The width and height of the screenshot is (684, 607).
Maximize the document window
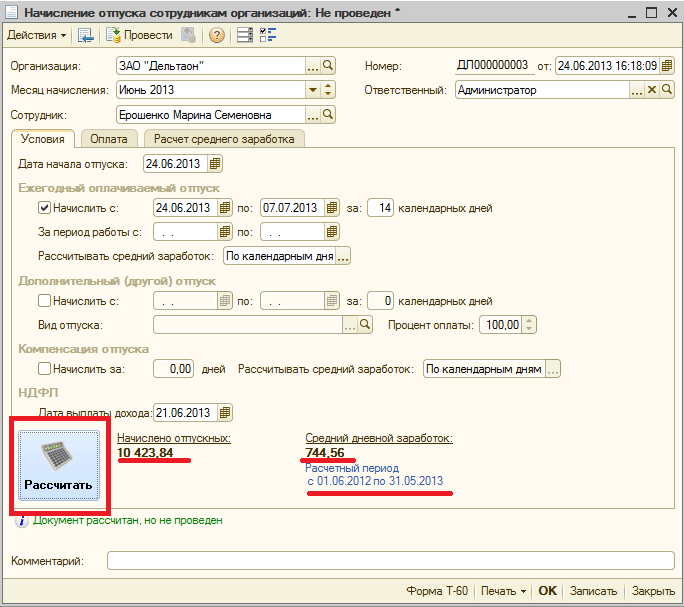(x=651, y=13)
